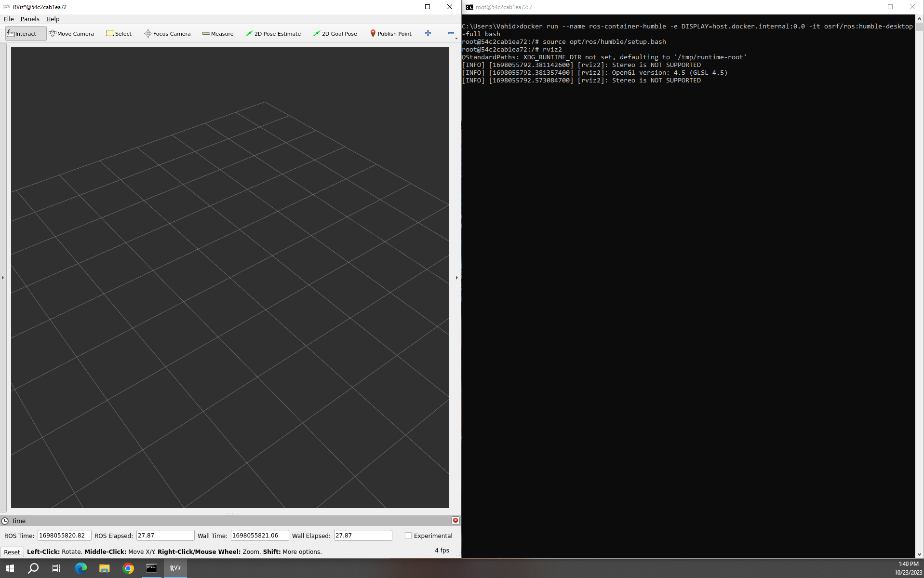Expand the left collapsed panel arrow
Image resolution: width=924 pixels, height=578 pixels.
pyautogui.click(x=3, y=278)
